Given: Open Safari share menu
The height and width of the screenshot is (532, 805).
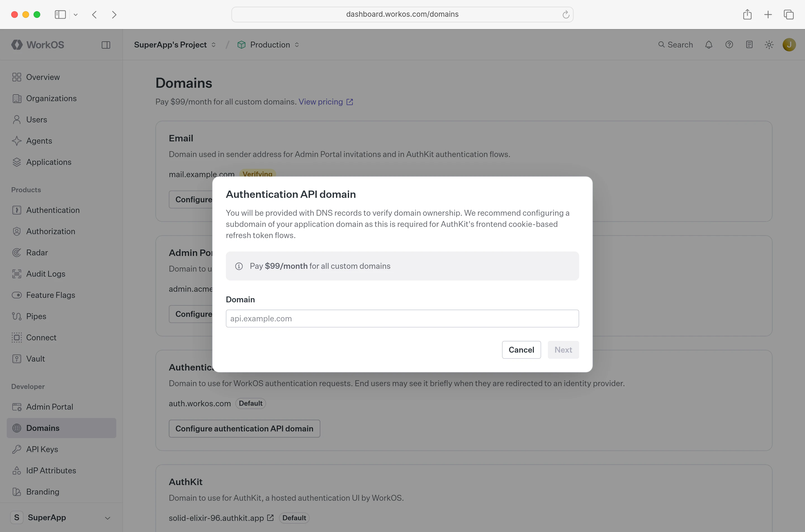Looking at the screenshot, I should 747,14.
